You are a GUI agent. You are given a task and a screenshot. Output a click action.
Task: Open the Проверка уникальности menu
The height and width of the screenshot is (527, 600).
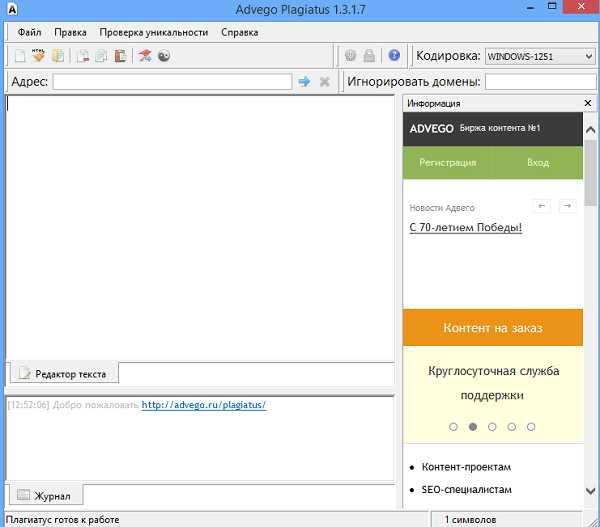154,33
